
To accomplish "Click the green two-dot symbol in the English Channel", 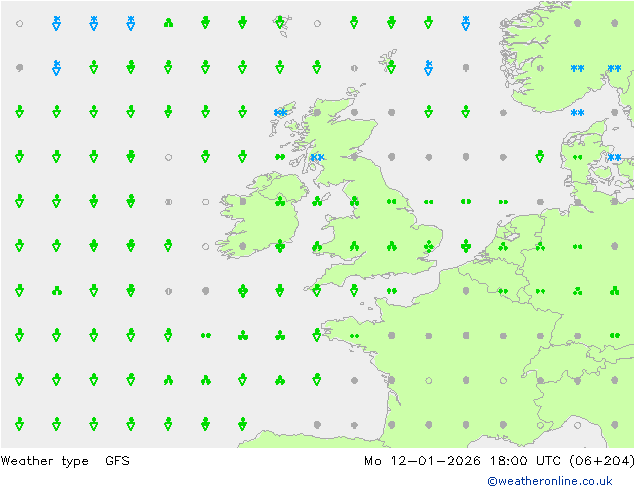I will click(x=391, y=291).
